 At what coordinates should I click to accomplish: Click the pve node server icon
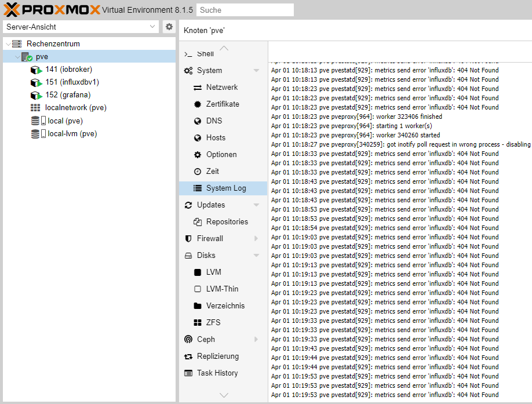(x=27, y=57)
